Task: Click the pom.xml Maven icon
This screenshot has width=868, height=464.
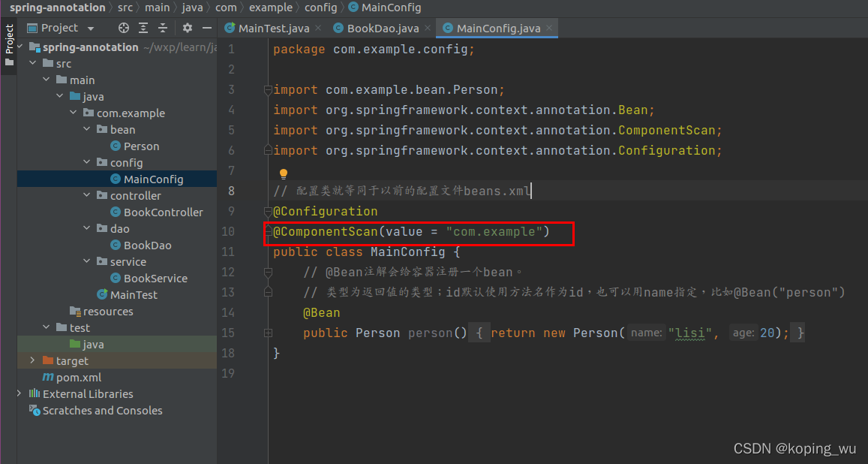Action: [x=48, y=377]
